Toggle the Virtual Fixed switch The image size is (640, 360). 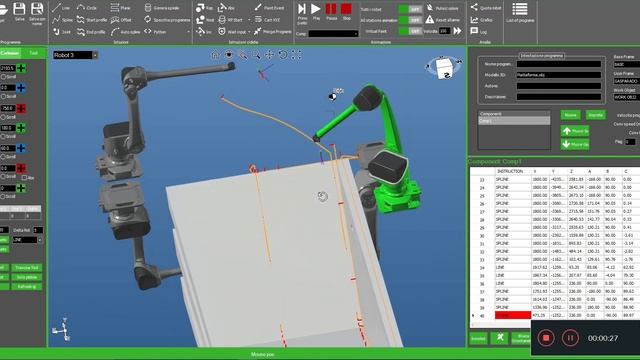point(410,31)
